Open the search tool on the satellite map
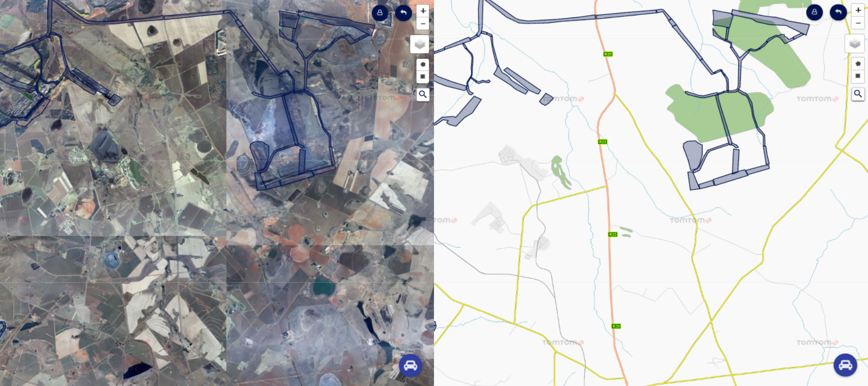 click(x=423, y=95)
